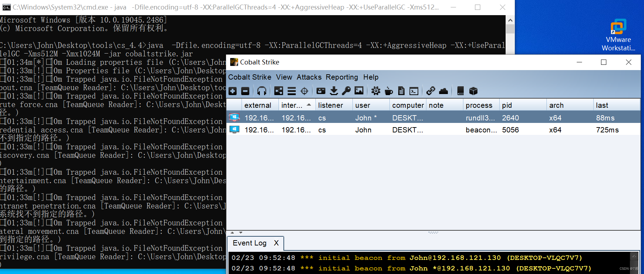Viewport: 644px width, 274px height.
Task: Sort sessions by user column header
Action: pyautogui.click(x=371, y=105)
